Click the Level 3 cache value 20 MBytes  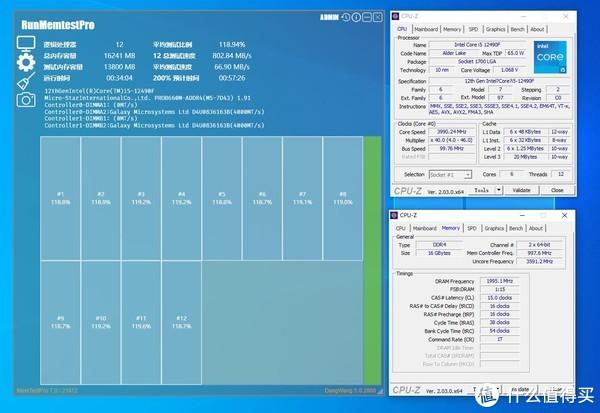pos(525,157)
